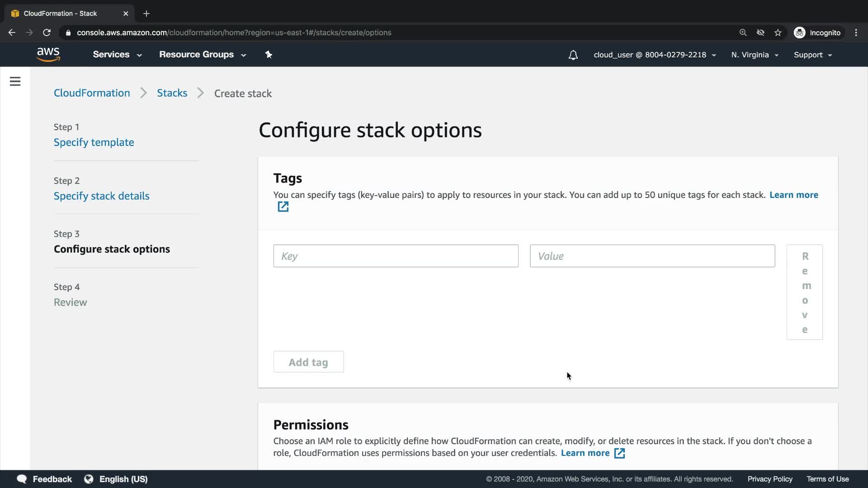
Task: Click the AWS logo home icon
Action: (48, 55)
